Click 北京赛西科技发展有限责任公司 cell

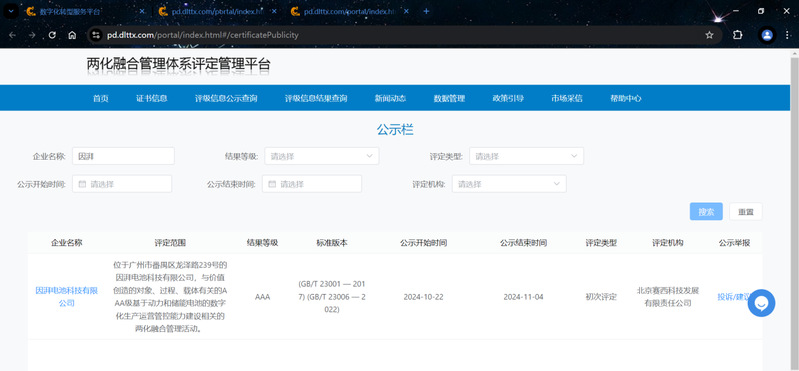point(668,297)
